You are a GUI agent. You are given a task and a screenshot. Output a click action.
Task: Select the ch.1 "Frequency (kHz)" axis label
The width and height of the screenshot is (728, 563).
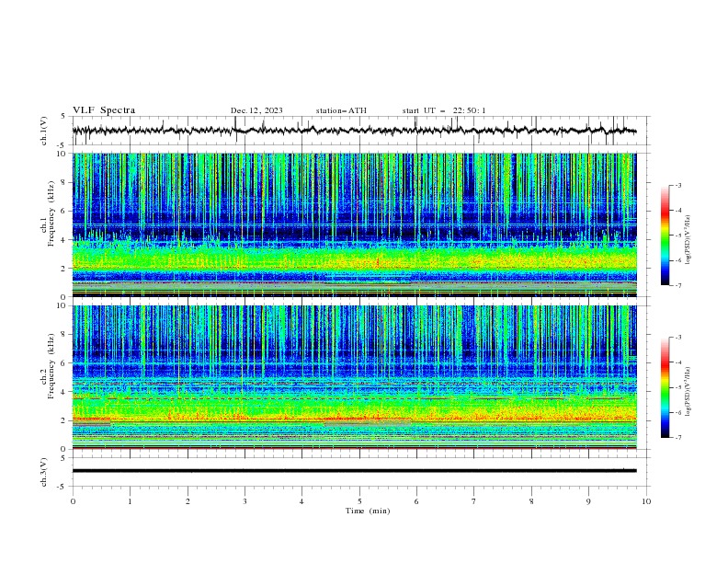pyautogui.click(x=51, y=213)
